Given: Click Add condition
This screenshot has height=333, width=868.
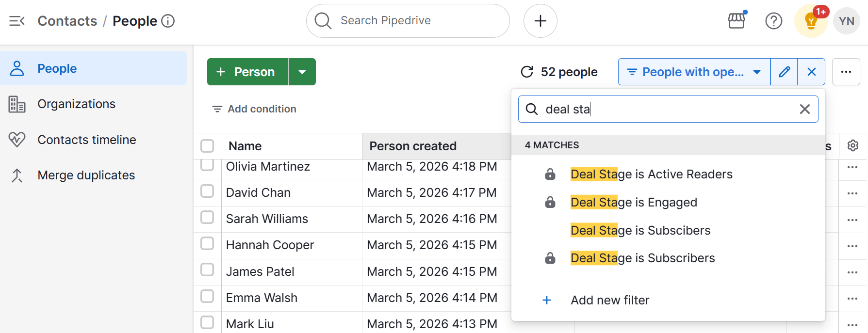Looking at the screenshot, I should tap(254, 109).
